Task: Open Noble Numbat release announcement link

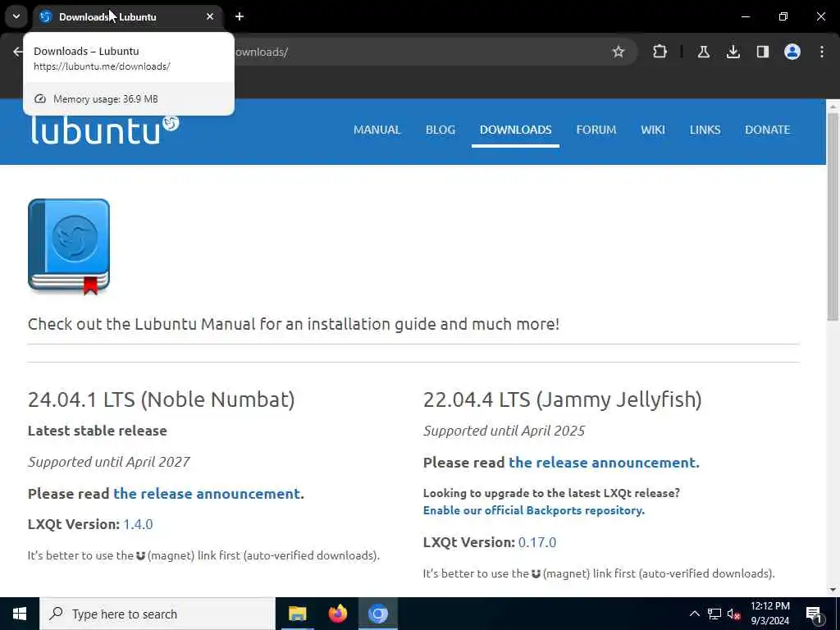Action: click(x=207, y=493)
